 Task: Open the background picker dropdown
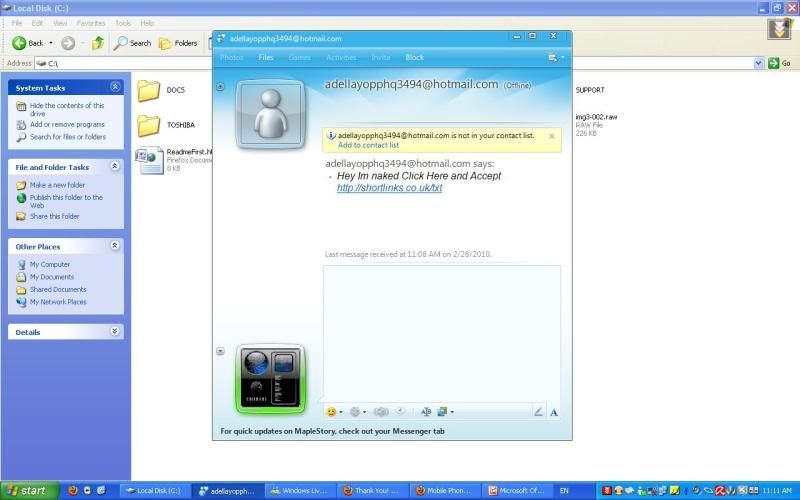point(445,412)
